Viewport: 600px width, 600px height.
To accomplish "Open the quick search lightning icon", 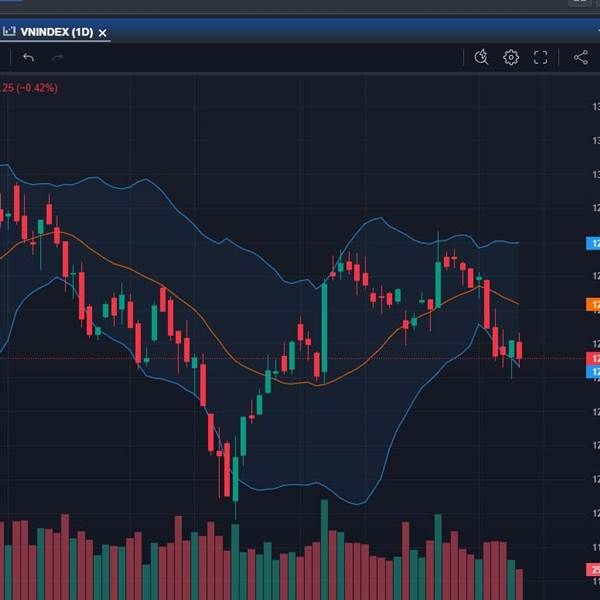I will click(x=481, y=57).
